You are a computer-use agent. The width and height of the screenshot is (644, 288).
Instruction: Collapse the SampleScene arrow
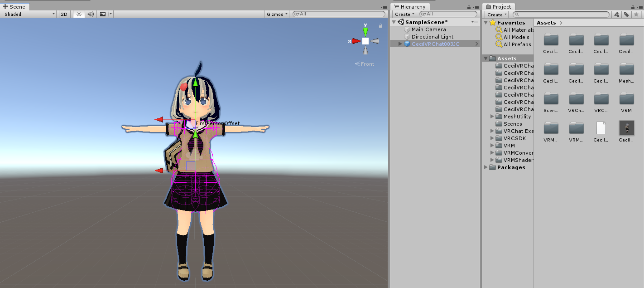coord(394,22)
